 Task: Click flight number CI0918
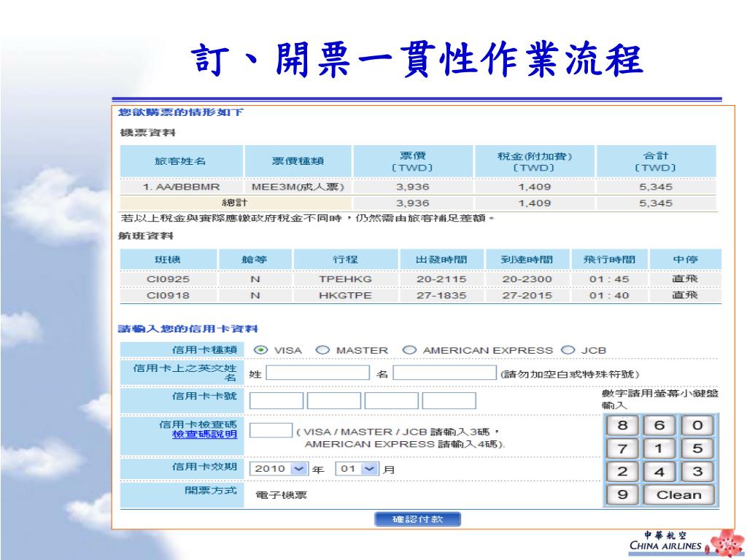point(168,295)
